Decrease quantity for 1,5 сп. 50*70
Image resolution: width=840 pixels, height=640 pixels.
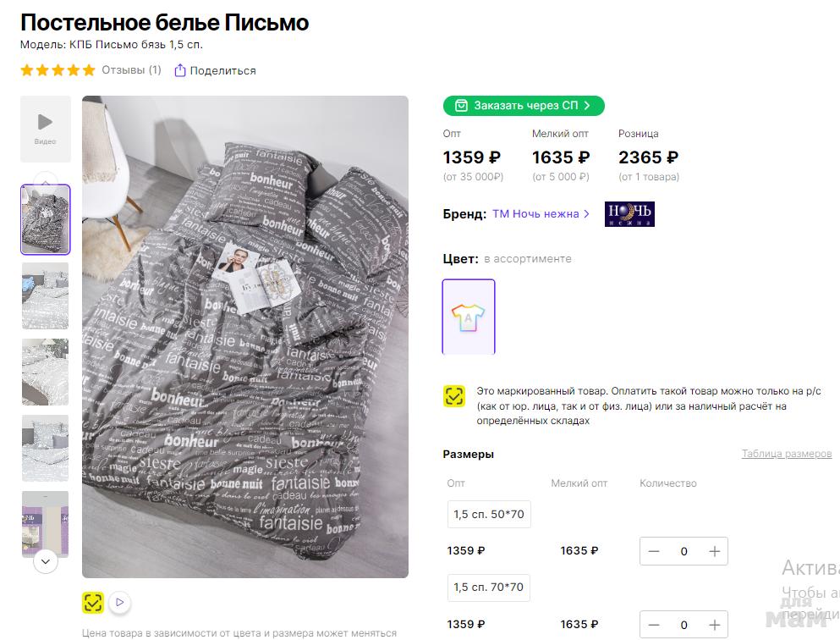coord(654,551)
